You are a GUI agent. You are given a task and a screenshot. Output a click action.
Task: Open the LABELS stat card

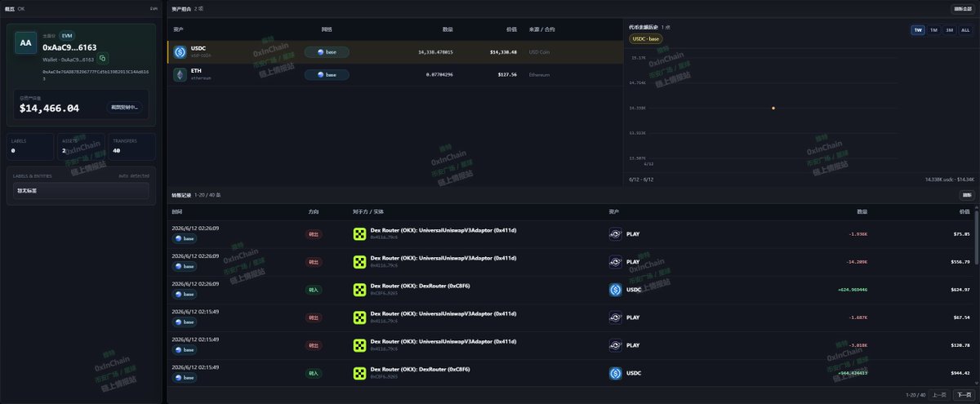coord(30,147)
